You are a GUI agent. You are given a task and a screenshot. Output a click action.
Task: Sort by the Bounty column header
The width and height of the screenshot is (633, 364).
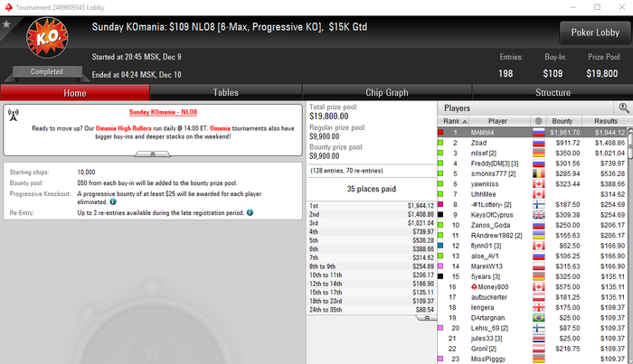[x=562, y=121]
